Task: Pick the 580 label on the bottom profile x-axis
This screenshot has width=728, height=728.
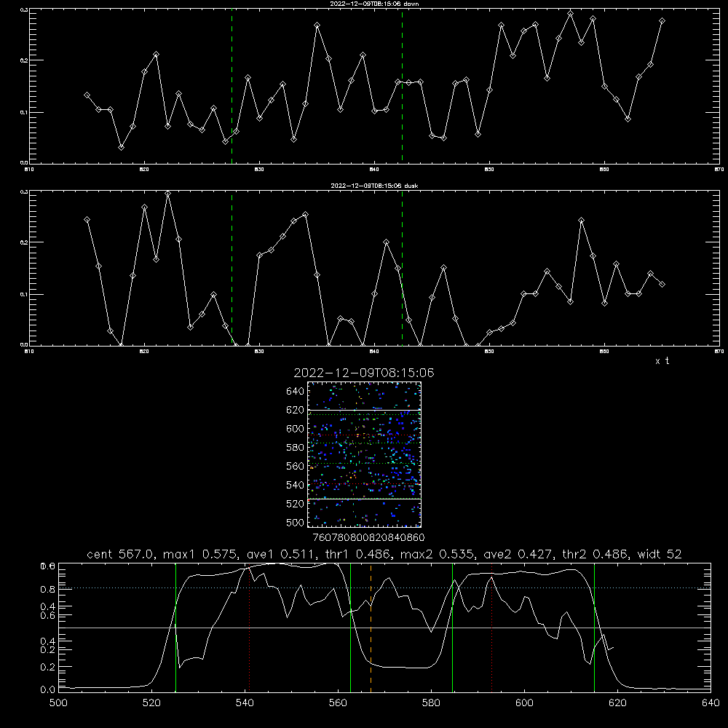Action: click(431, 703)
